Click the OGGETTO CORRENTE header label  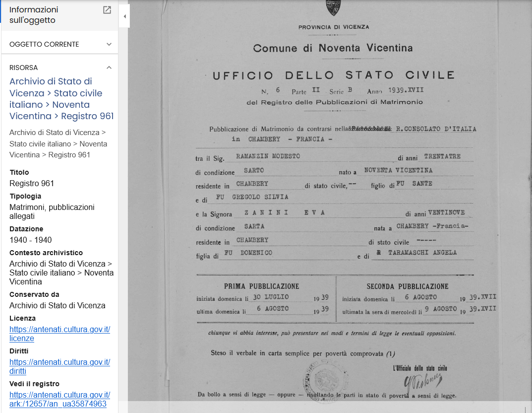click(x=44, y=44)
